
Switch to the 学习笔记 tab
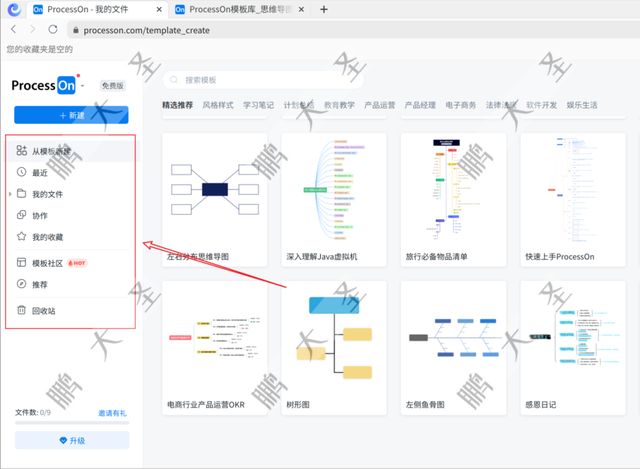258,105
